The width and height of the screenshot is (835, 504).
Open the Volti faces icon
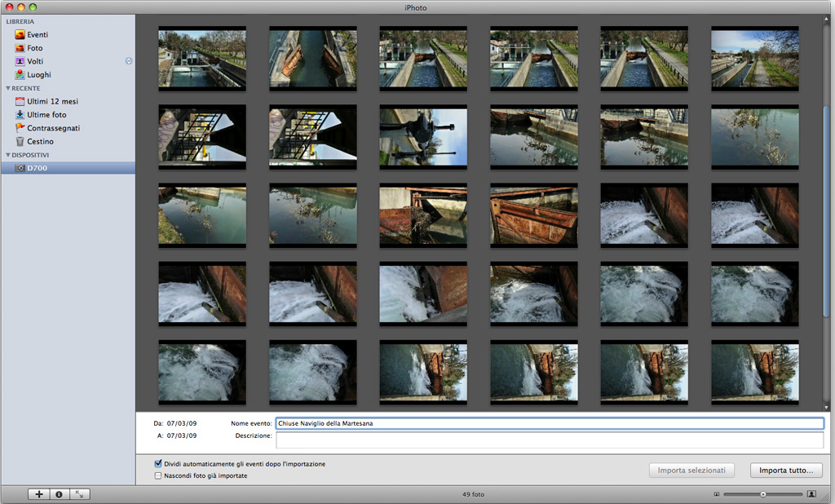[20, 61]
